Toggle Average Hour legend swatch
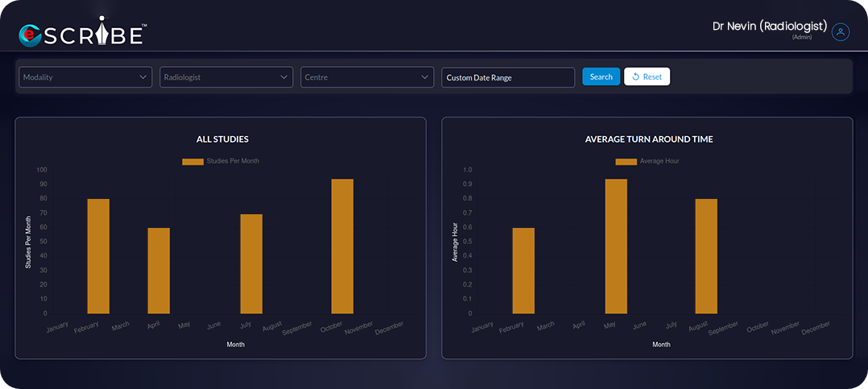The width and height of the screenshot is (868, 389). (626, 162)
